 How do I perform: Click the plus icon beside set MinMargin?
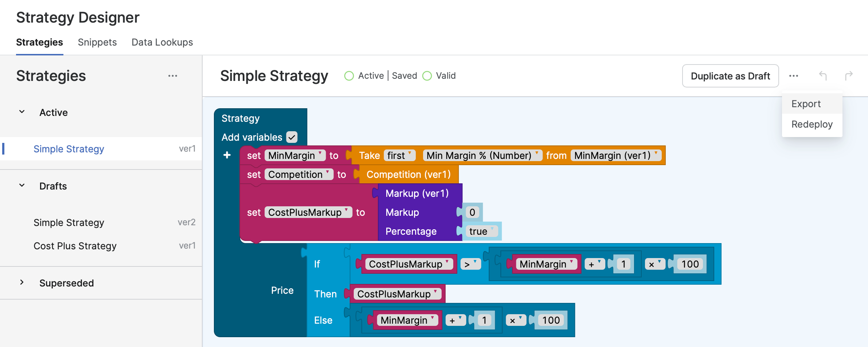coord(227,155)
